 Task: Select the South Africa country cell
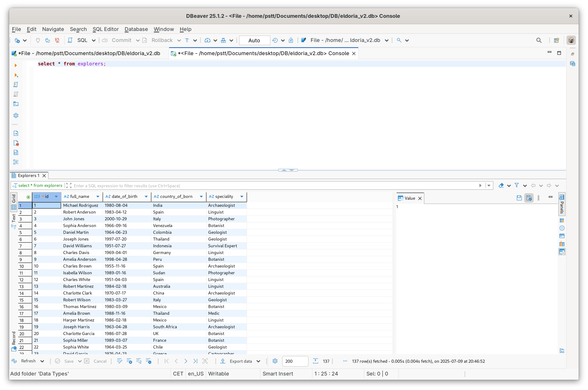pos(178,327)
